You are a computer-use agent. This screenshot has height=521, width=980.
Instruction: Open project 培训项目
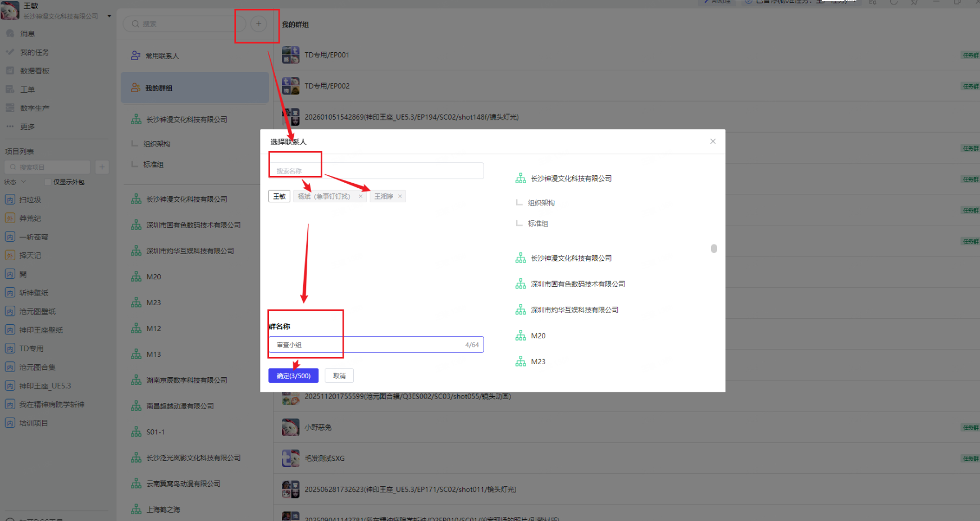coord(34,423)
